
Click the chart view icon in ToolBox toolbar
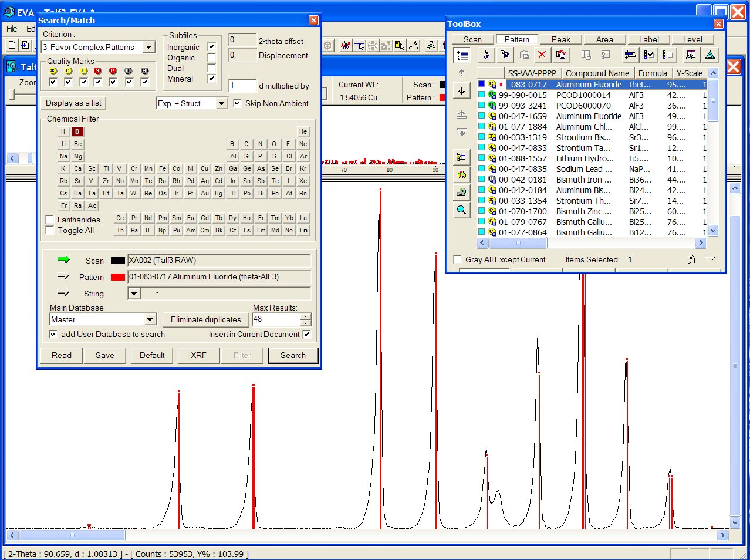[x=691, y=55]
